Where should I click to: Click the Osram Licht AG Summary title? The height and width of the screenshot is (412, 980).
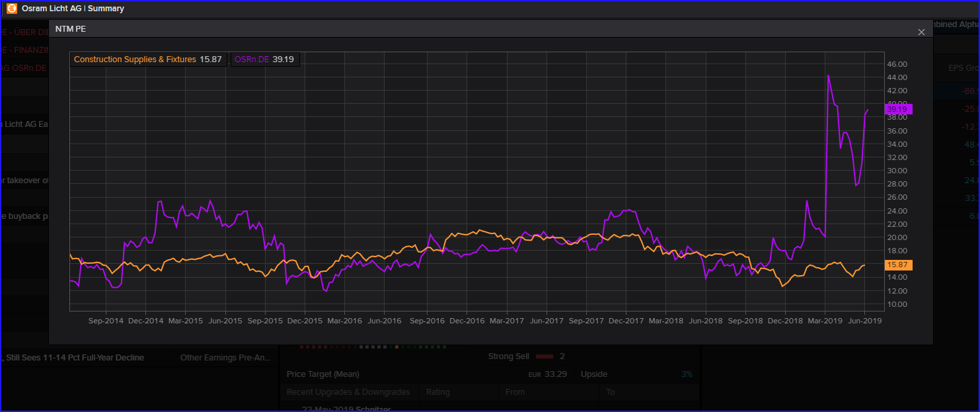[x=73, y=9]
